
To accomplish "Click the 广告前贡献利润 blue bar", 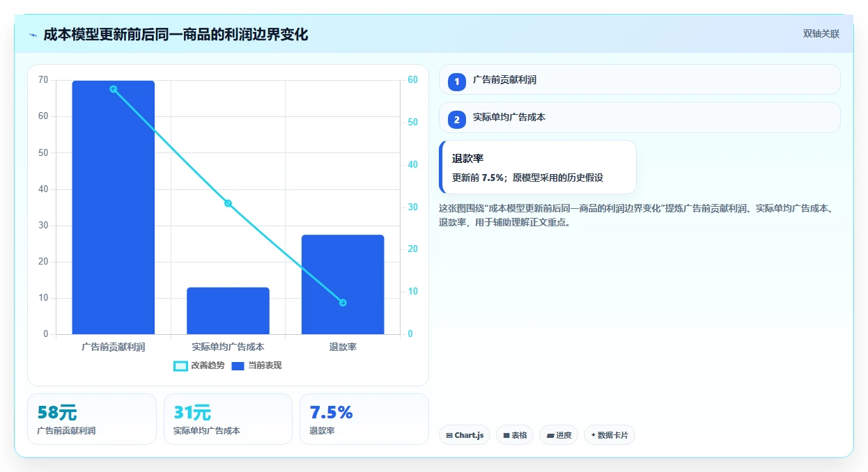I will [x=114, y=207].
